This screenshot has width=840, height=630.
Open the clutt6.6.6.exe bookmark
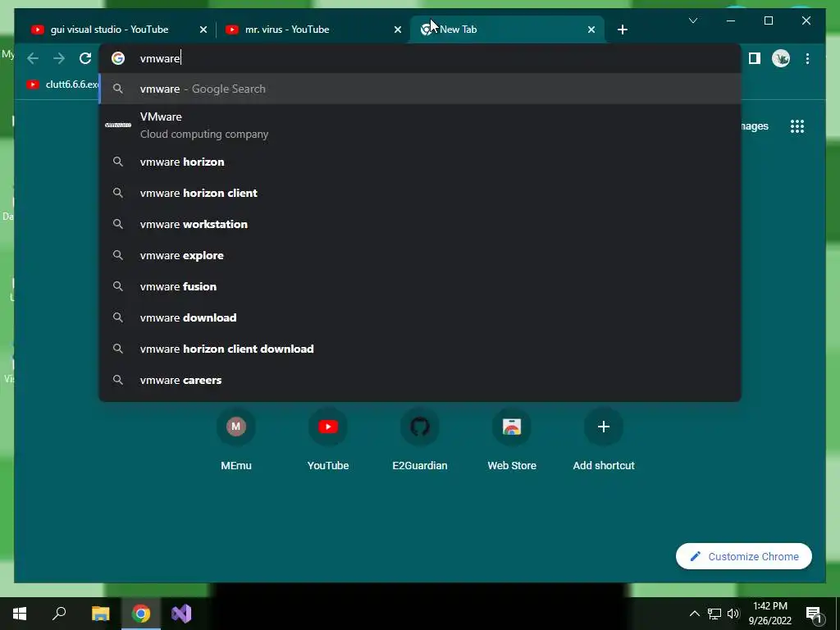point(63,84)
